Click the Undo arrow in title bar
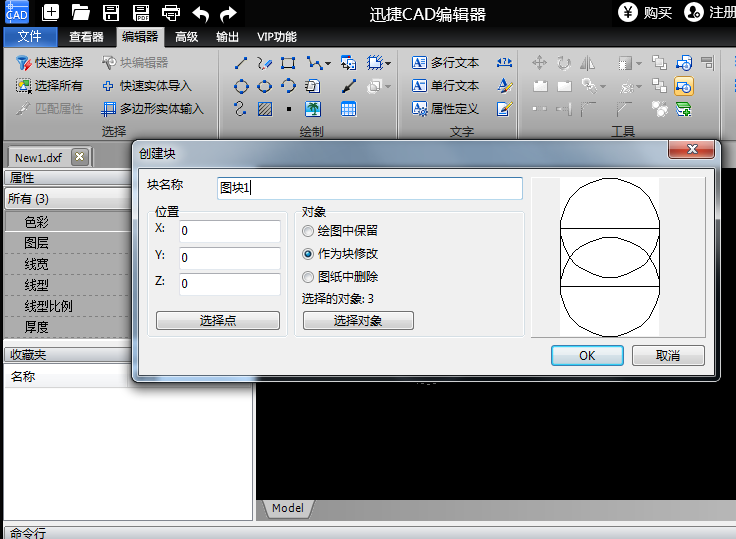736x539 pixels. pyautogui.click(x=200, y=13)
